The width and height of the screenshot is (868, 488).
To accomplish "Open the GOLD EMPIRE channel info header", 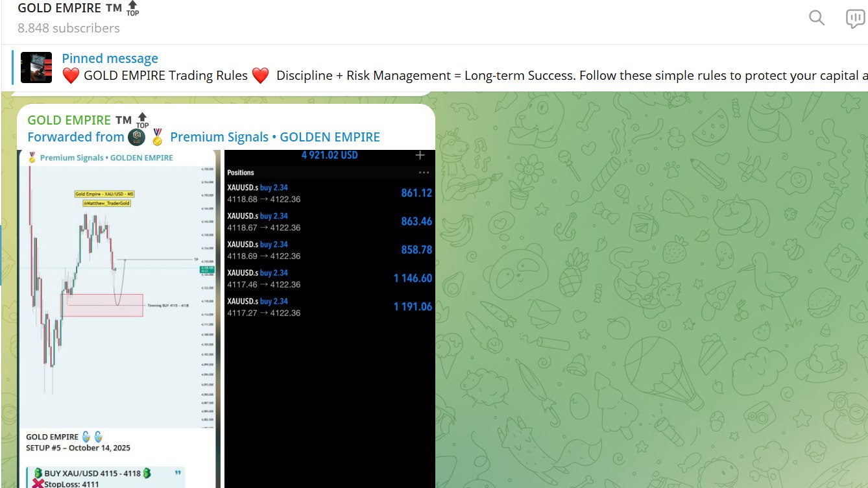I will 78,8.
